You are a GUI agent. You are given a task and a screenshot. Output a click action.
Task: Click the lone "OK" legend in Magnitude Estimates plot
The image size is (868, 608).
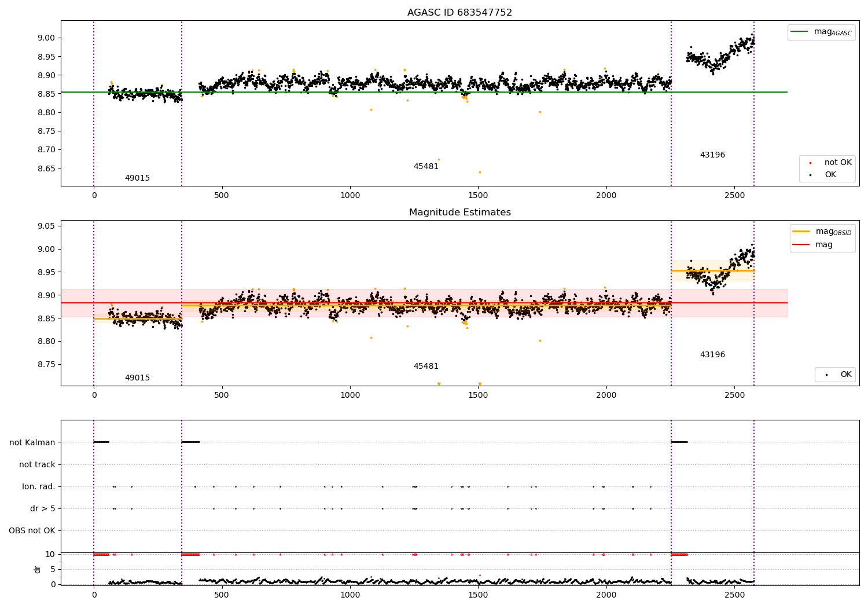coord(846,375)
